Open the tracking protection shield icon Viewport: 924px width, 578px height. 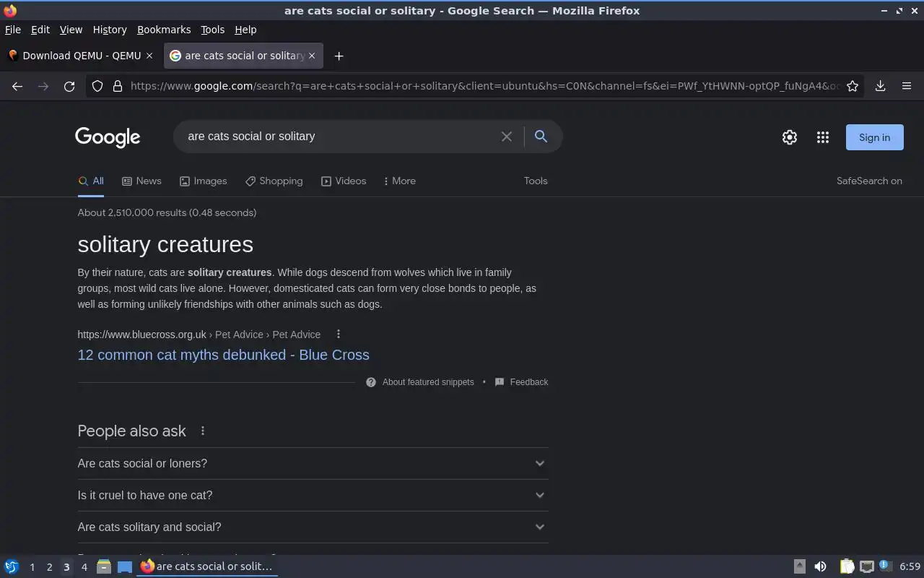[x=97, y=86]
